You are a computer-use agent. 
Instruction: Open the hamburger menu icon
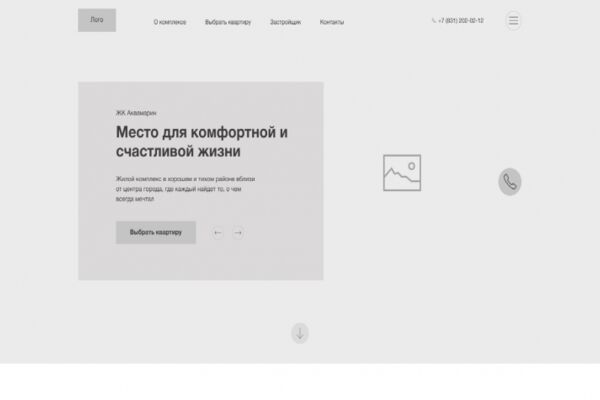pos(513,20)
